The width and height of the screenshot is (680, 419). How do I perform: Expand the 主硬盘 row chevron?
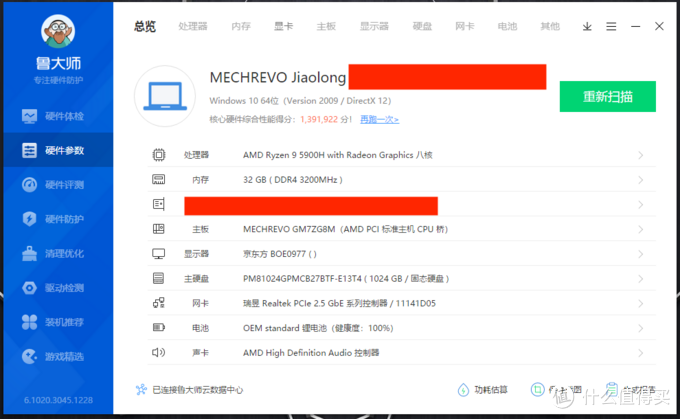pos(641,279)
